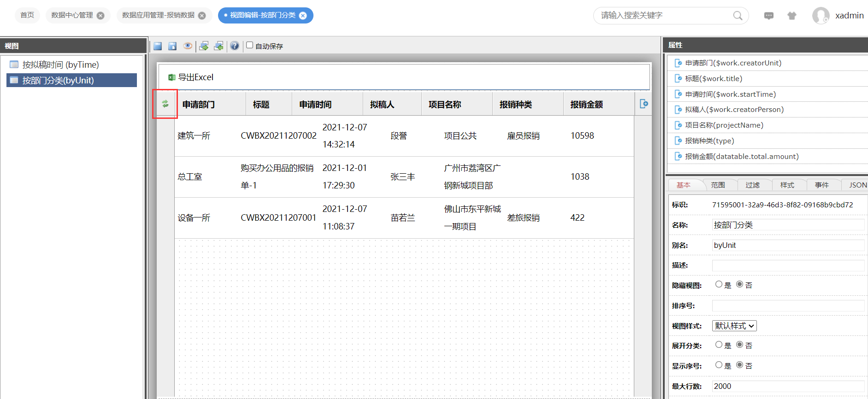Select 按拟稿时间 (byTime) view

tap(60, 65)
